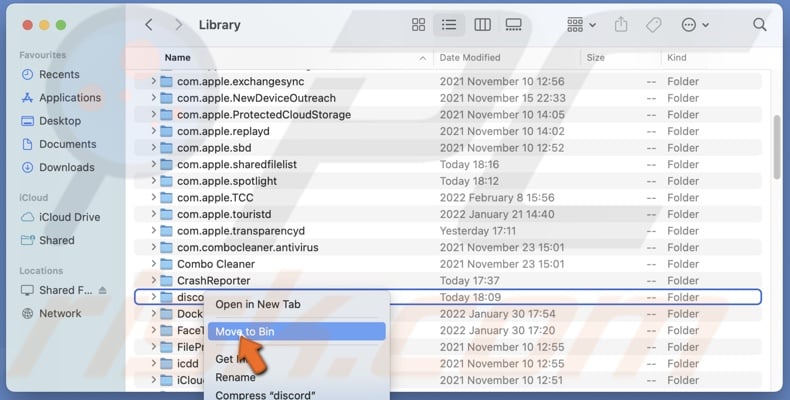Click the discord folder icon

(x=166, y=297)
